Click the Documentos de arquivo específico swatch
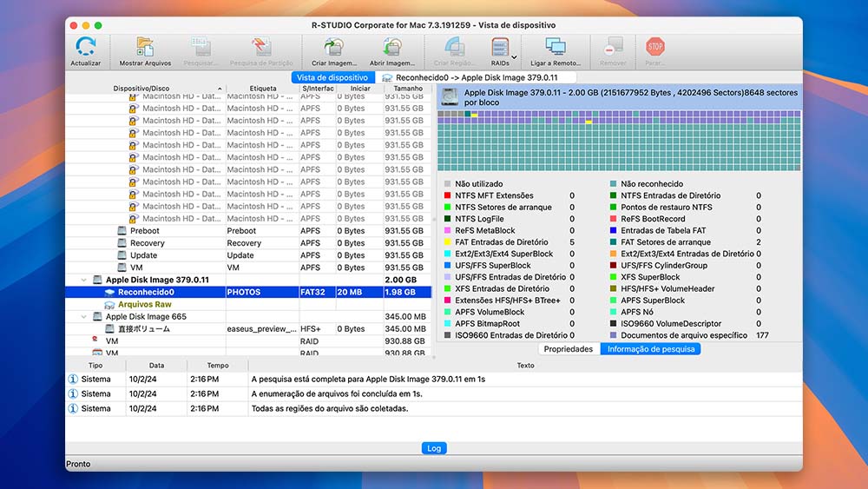The width and height of the screenshot is (868, 489). [x=613, y=335]
